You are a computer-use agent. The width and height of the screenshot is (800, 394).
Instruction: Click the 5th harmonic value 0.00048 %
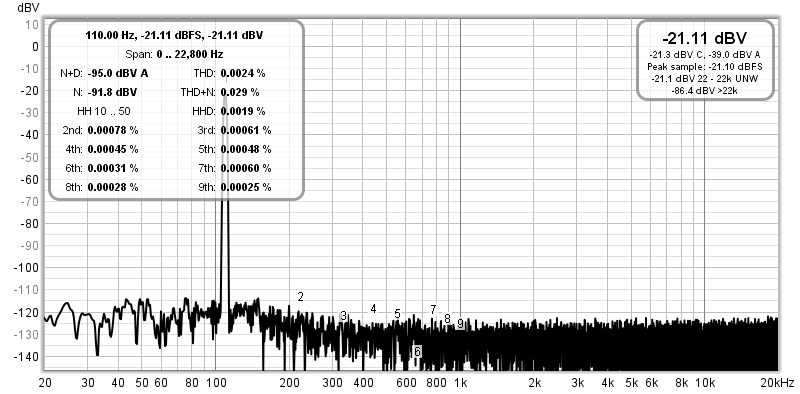tap(246, 149)
